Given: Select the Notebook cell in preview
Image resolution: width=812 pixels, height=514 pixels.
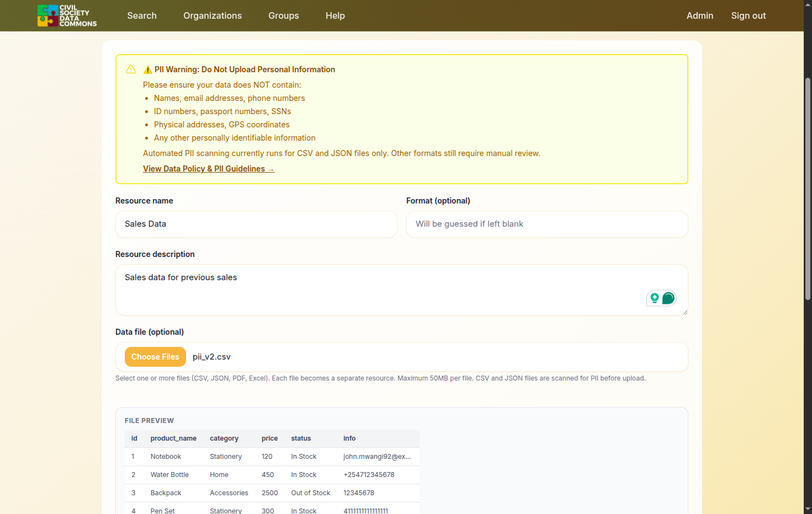Looking at the screenshot, I should click(x=166, y=457).
